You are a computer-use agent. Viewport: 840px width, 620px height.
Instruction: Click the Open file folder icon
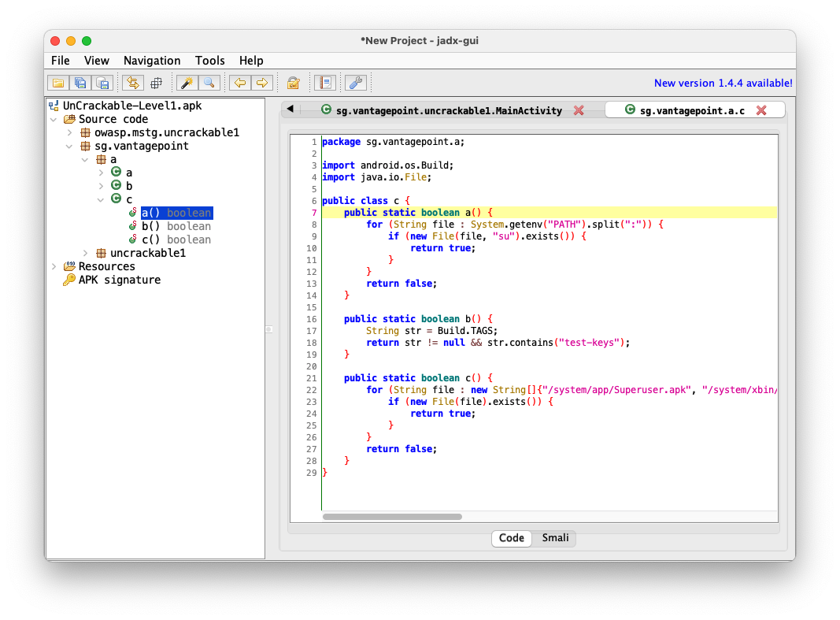pyautogui.click(x=57, y=83)
